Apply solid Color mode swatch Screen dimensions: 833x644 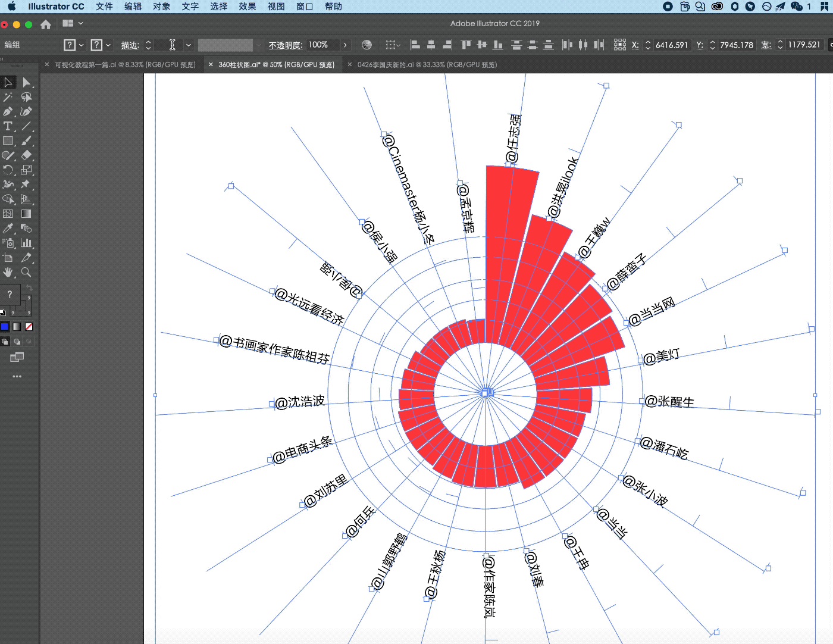(5, 327)
